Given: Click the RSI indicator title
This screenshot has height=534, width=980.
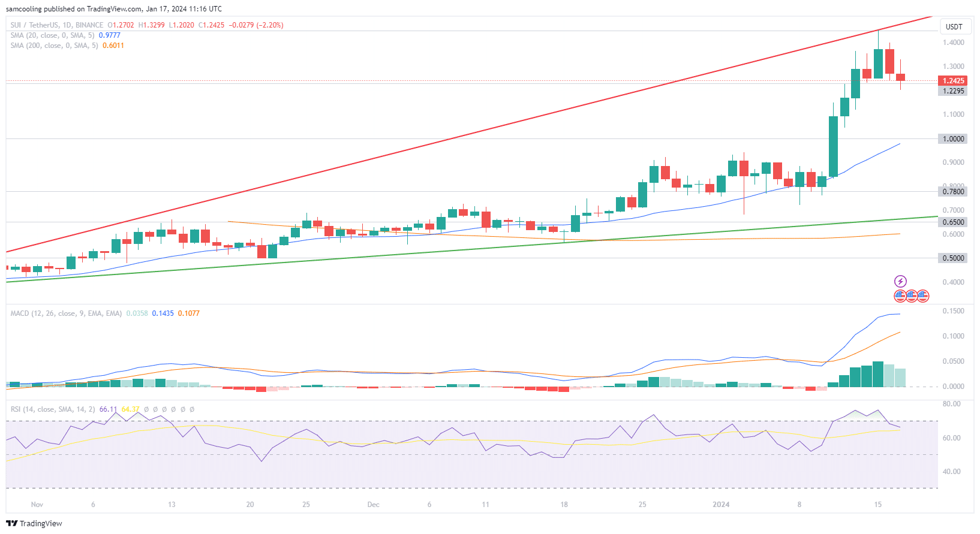Looking at the screenshot, I should [x=53, y=409].
